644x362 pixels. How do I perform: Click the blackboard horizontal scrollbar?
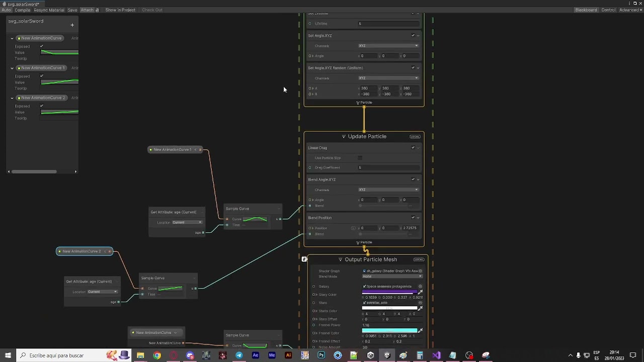[42, 171]
